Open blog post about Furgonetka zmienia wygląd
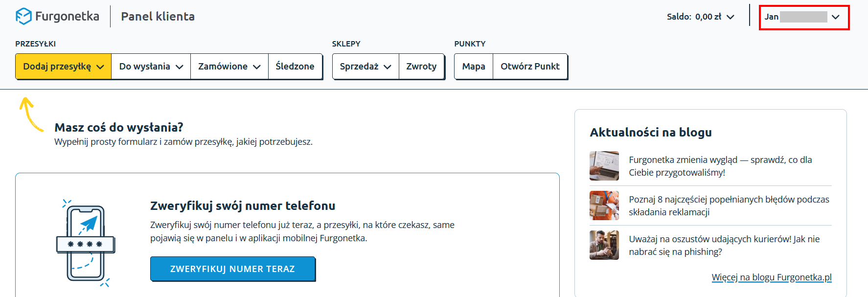The image size is (868, 297). [x=720, y=166]
